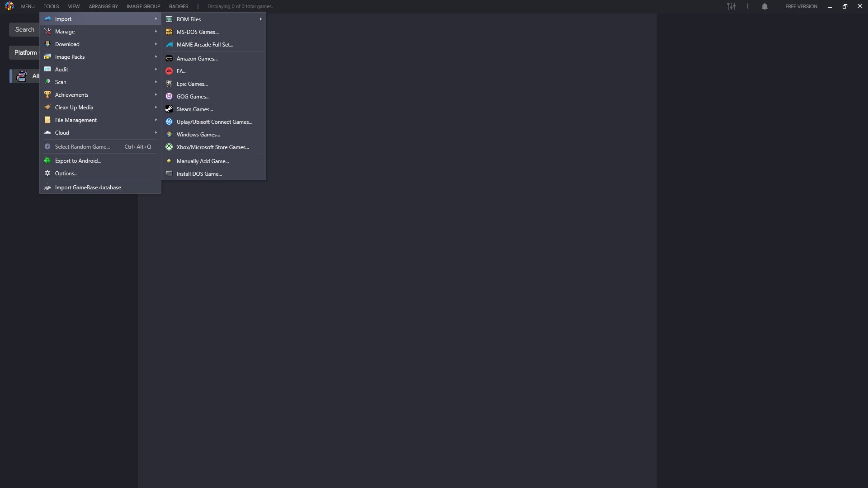Choose Manually Add Game… entry
The image size is (868, 488).
click(x=214, y=161)
